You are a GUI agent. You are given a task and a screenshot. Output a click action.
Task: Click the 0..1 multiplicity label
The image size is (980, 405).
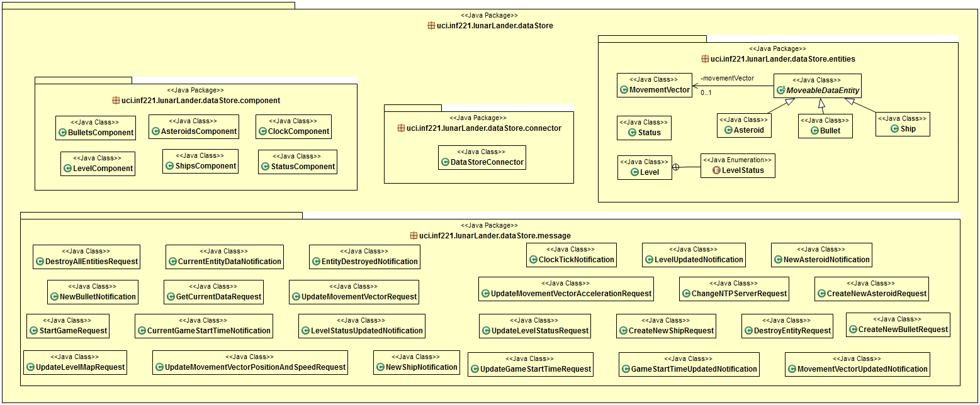tap(707, 93)
